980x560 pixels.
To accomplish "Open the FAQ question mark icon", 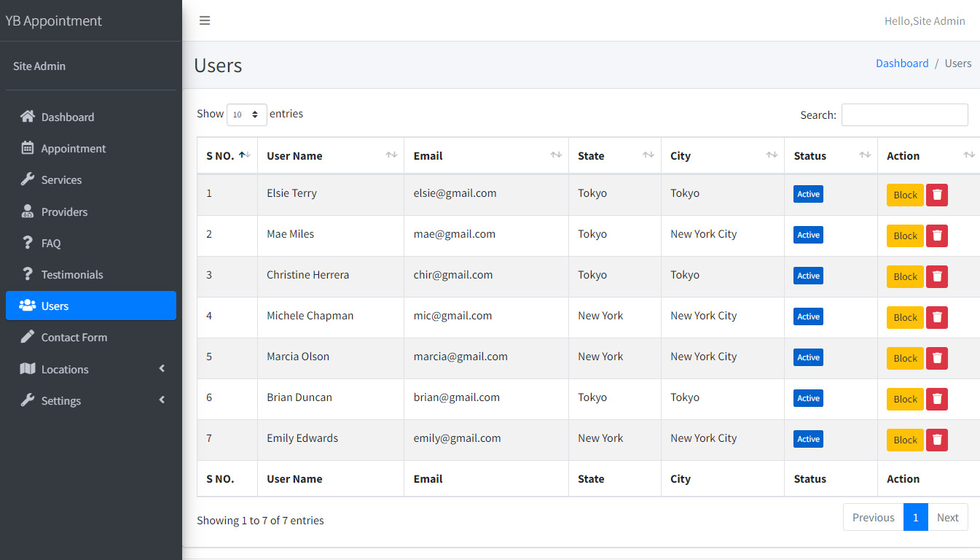I will [28, 242].
